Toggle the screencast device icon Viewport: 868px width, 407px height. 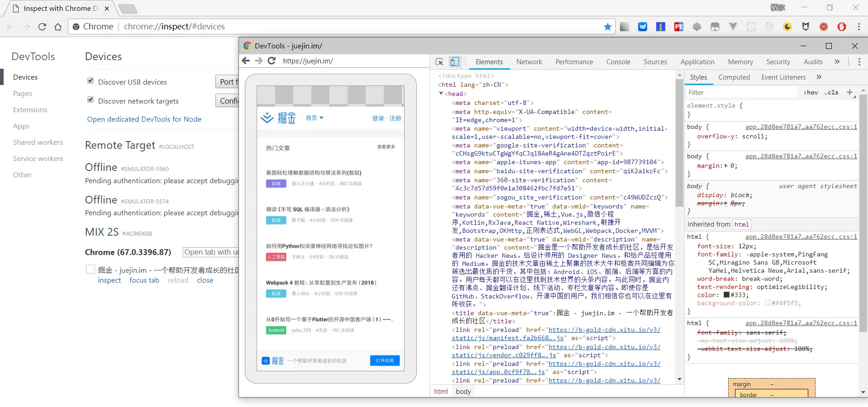(455, 62)
